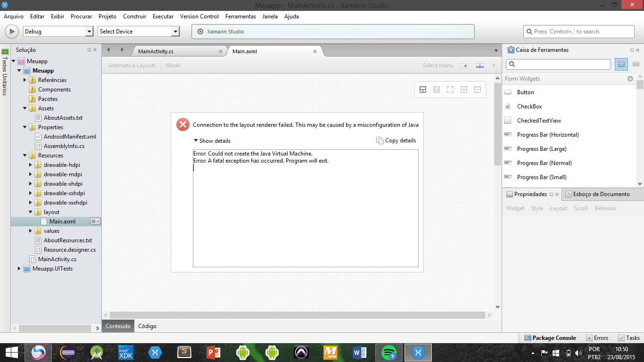Close the Solução panel
Viewport: 644px width, 362px height.
pos(95,49)
